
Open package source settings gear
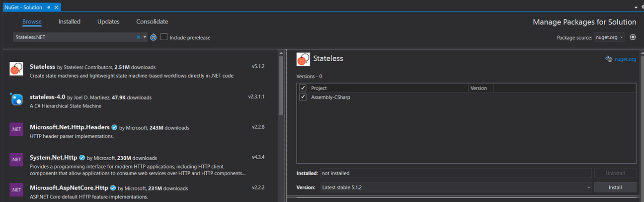(x=633, y=37)
